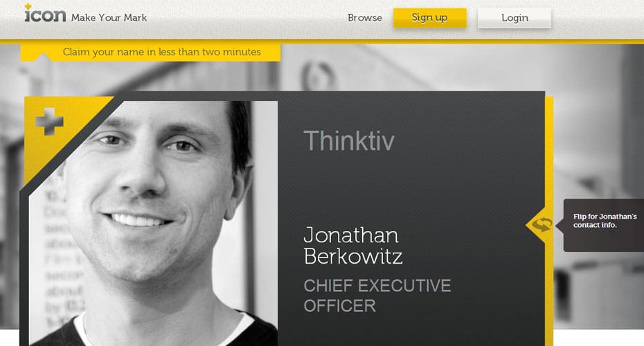
Task: Click the small yellow plus above the logo
Action: pos(28,6)
